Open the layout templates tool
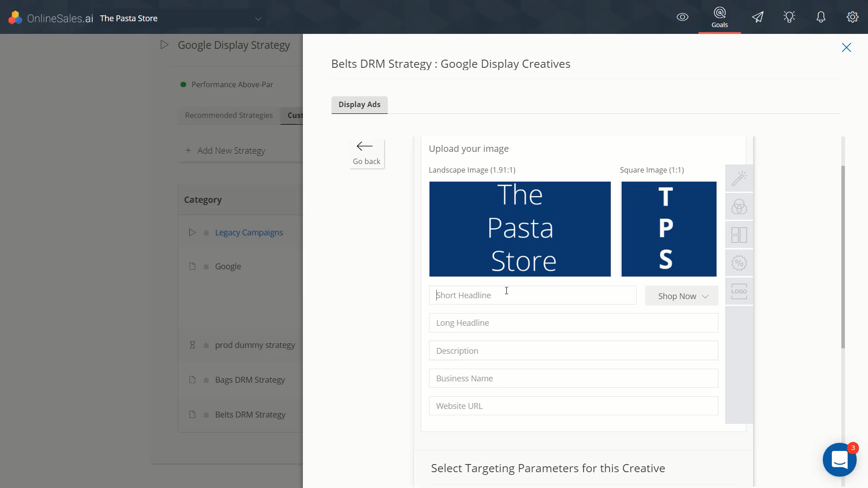The width and height of the screenshot is (868, 488). click(x=739, y=235)
